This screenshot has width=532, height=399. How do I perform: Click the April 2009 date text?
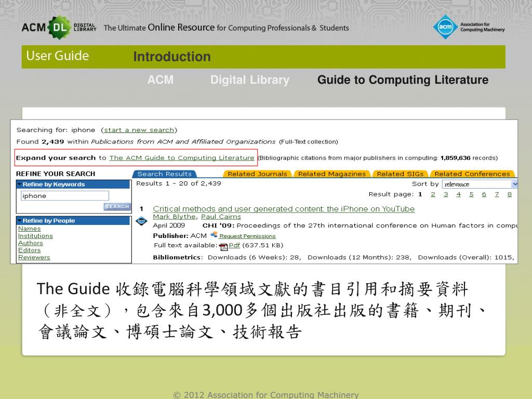pos(169,225)
